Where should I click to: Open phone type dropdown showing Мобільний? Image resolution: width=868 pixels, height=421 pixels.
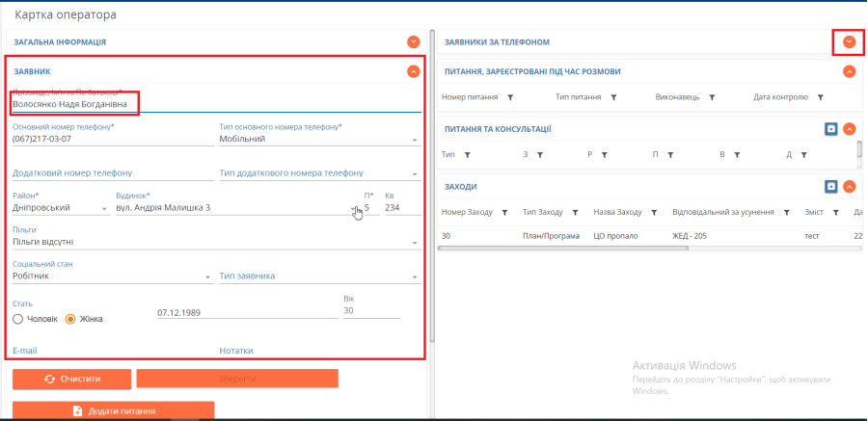pos(416,140)
